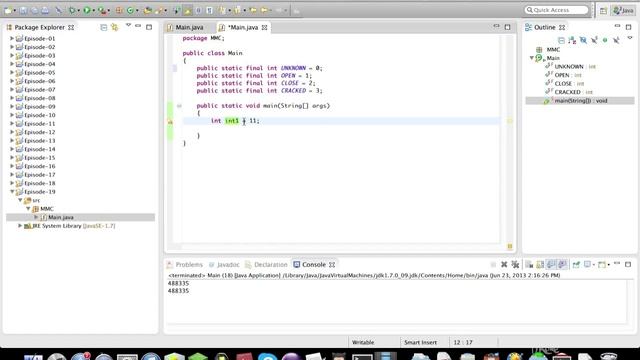Image resolution: width=640 pixels, height=360 pixels.
Task: Select the Console tab
Action: click(x=314, y=264)
